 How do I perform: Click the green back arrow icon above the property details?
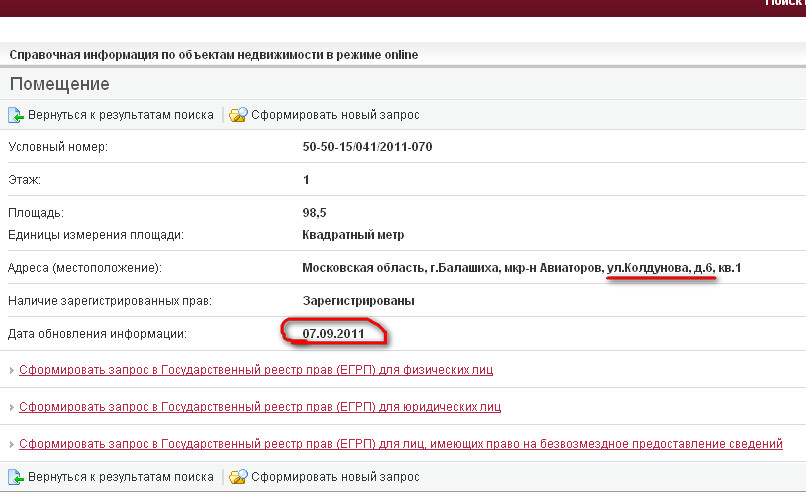16,115
